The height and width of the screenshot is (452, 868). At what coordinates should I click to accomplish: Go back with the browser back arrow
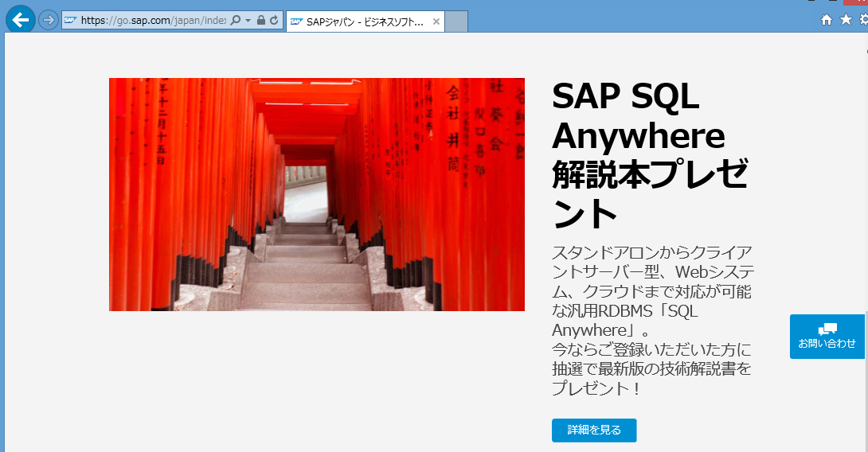21,20
